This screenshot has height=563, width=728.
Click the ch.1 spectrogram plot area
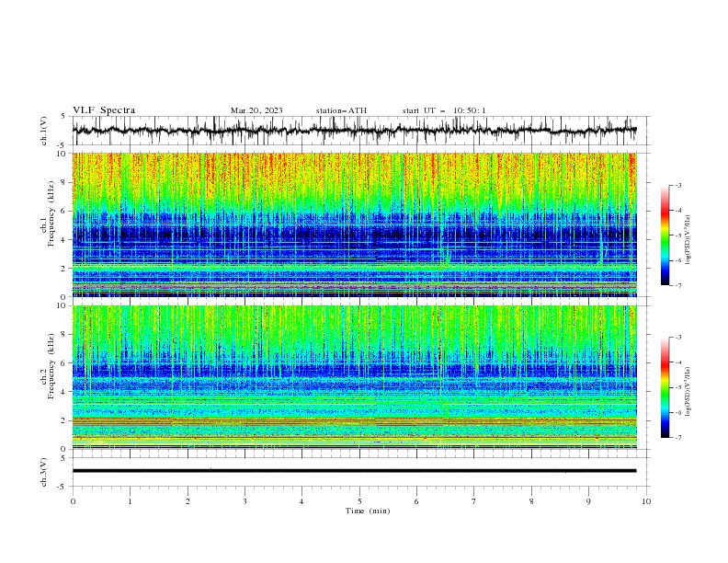354,224
